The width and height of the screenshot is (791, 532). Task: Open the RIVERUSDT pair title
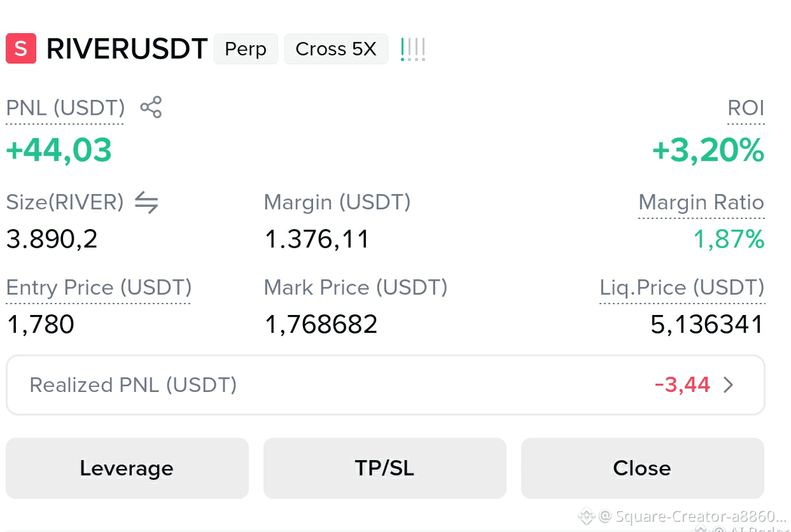[127, 49]
